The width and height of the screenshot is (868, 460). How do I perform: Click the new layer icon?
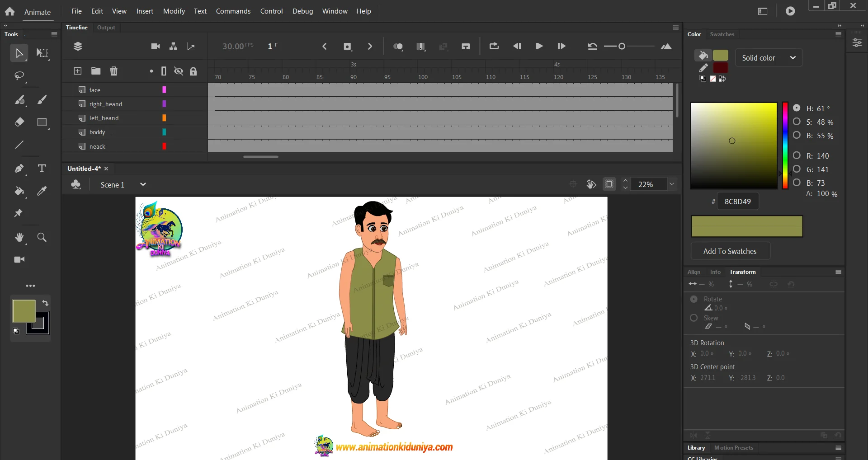(78, 71)
